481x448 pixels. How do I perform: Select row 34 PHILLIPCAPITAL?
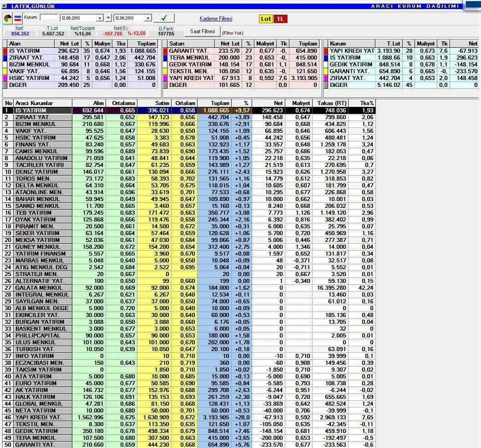click(189, 336)
